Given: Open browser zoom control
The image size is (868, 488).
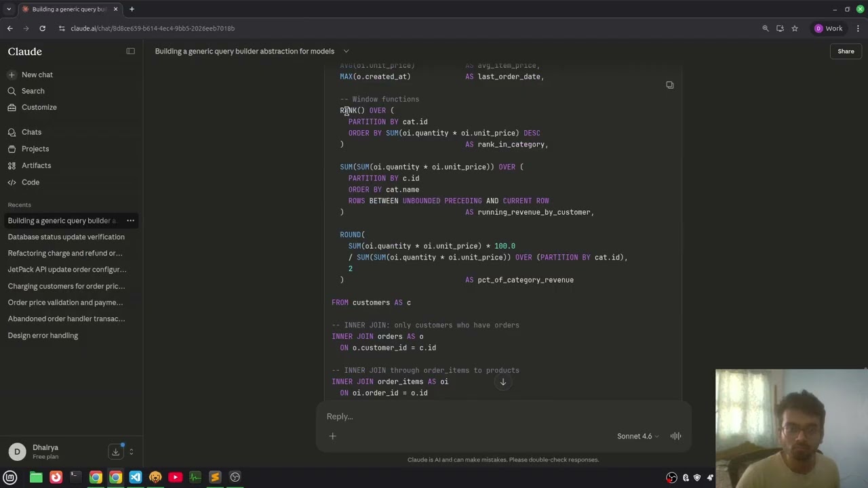Looking at the screenshot, I should pos(766,28).
